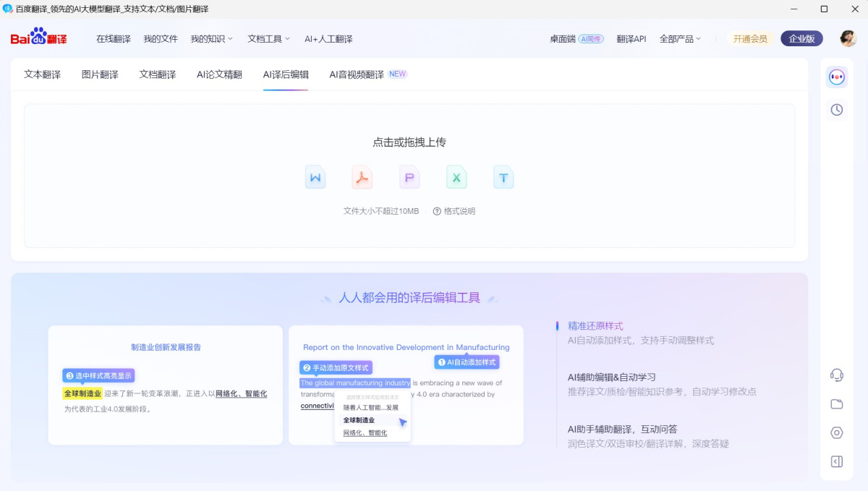Viewport: 868px width, 491px height.
Task: Open the settings gear icon in sidebar
Action: 836,432
